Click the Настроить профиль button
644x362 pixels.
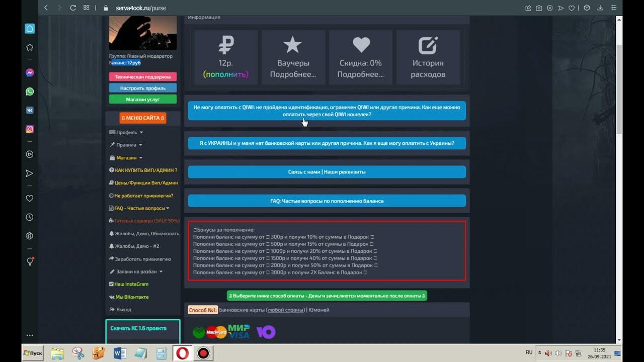[x=143, y=88]
